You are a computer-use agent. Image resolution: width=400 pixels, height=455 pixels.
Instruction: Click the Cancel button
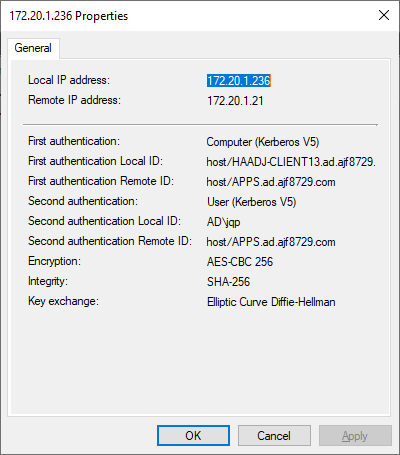point(274,435)
